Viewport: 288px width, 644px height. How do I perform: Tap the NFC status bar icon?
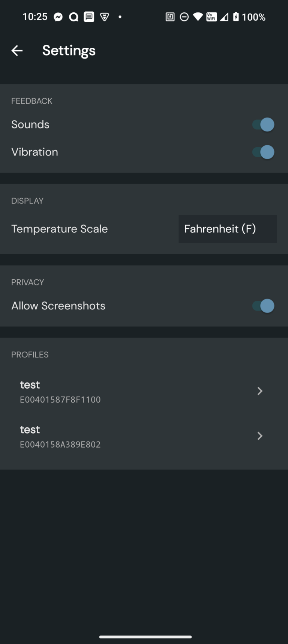(170, 17)
